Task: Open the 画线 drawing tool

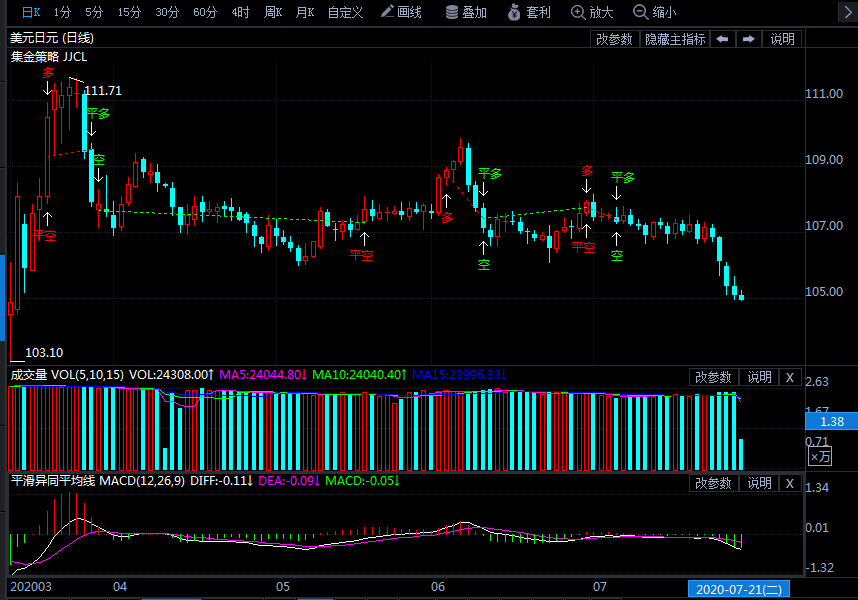Action: [x=401, y=12]
